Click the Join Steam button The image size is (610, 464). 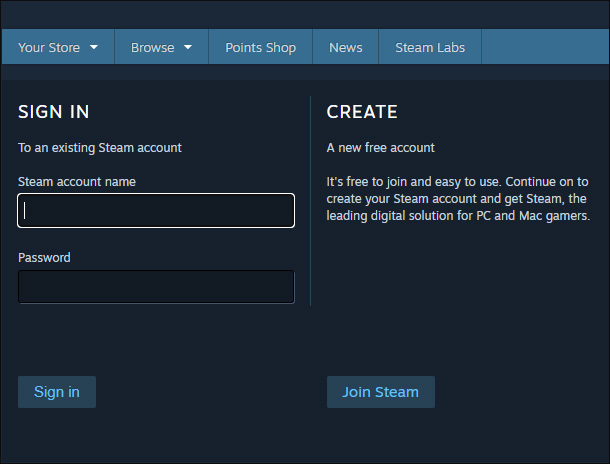point(381,392)
